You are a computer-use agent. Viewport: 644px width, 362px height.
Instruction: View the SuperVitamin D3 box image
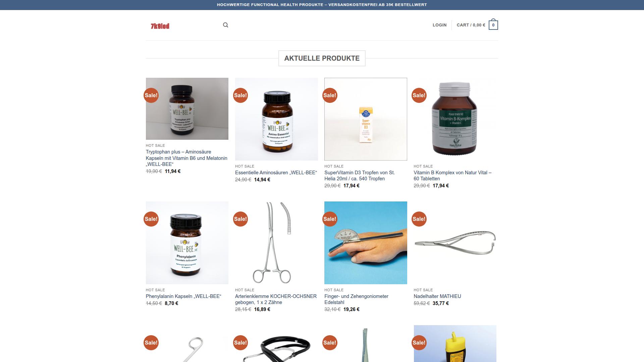366,119
